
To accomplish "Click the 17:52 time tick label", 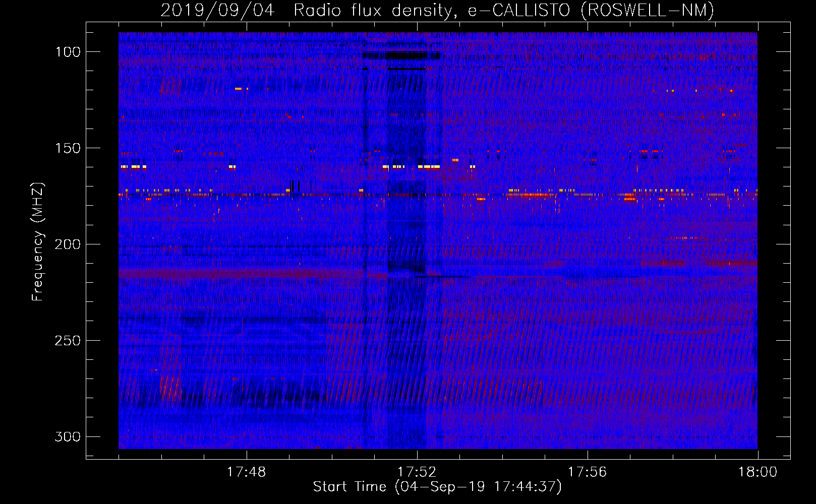I will pyautogui.click(x=417, y=472).
